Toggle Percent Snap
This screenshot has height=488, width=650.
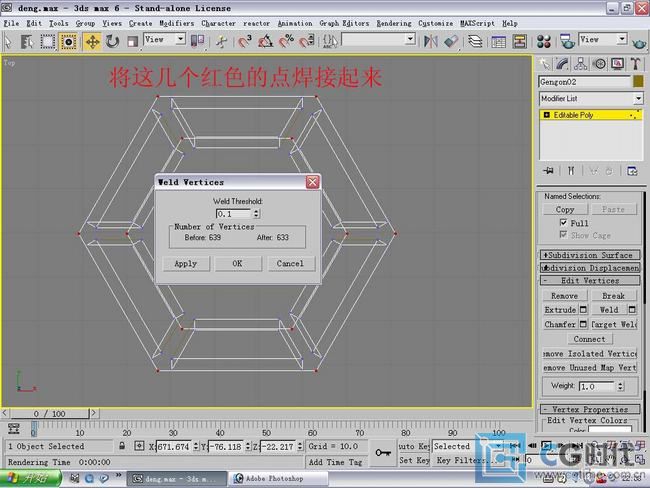286,41
